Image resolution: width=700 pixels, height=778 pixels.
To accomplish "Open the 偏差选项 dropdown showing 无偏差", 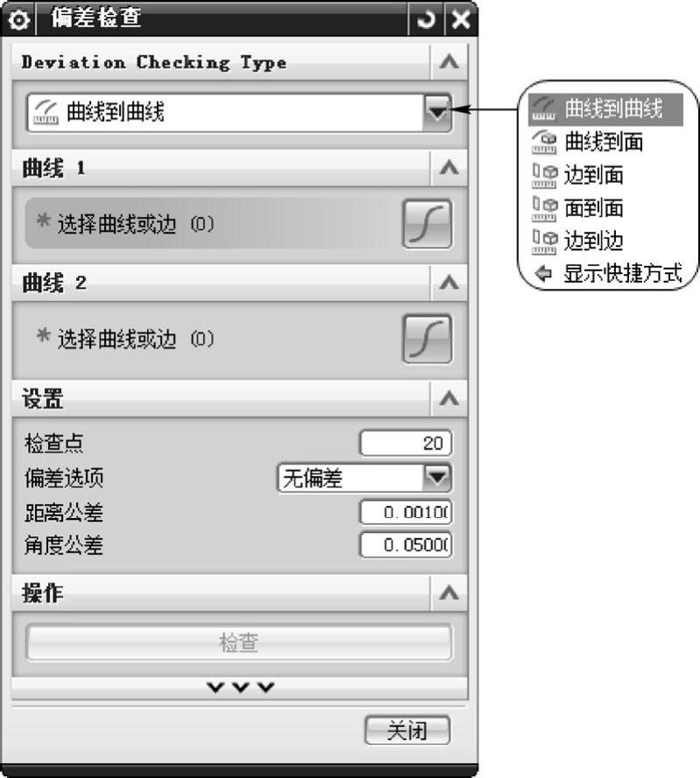I will (x=437, y=478).
